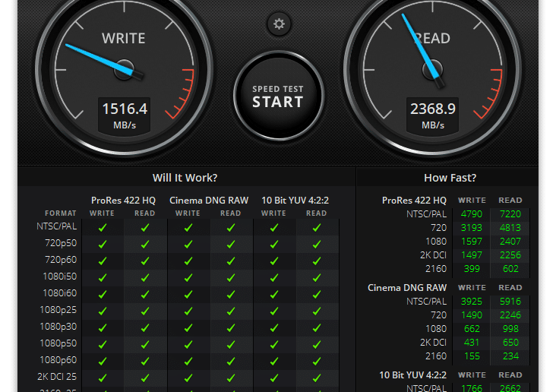Select the 720p60 format row label
Screen dimensions: 556x392
pyautogui.click(x=61, y=260)
